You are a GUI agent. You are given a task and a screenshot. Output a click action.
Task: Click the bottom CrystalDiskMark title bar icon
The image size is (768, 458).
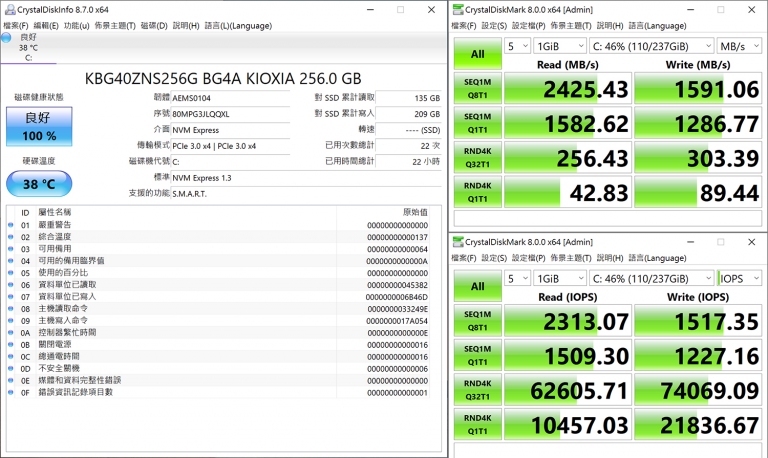(x=458, y=241)
